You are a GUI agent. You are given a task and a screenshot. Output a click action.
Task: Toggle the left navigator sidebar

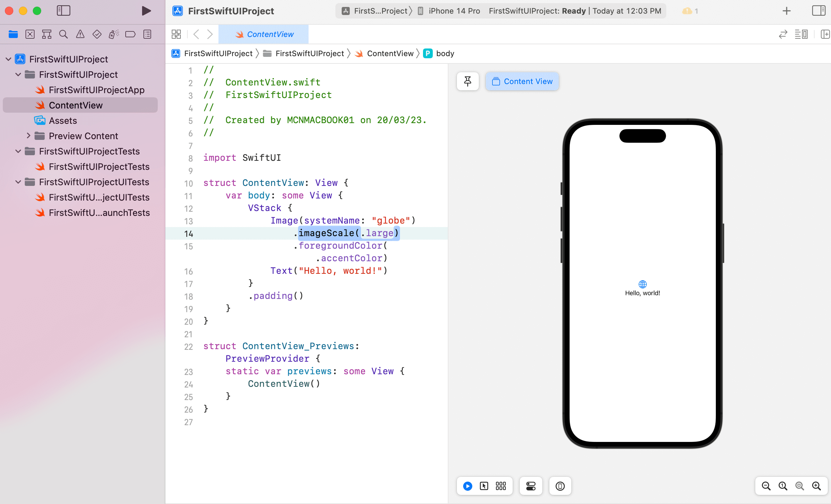[64, 11]
